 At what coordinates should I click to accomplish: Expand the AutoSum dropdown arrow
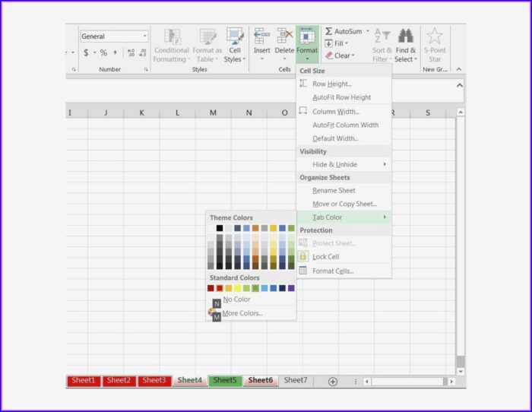368,31
